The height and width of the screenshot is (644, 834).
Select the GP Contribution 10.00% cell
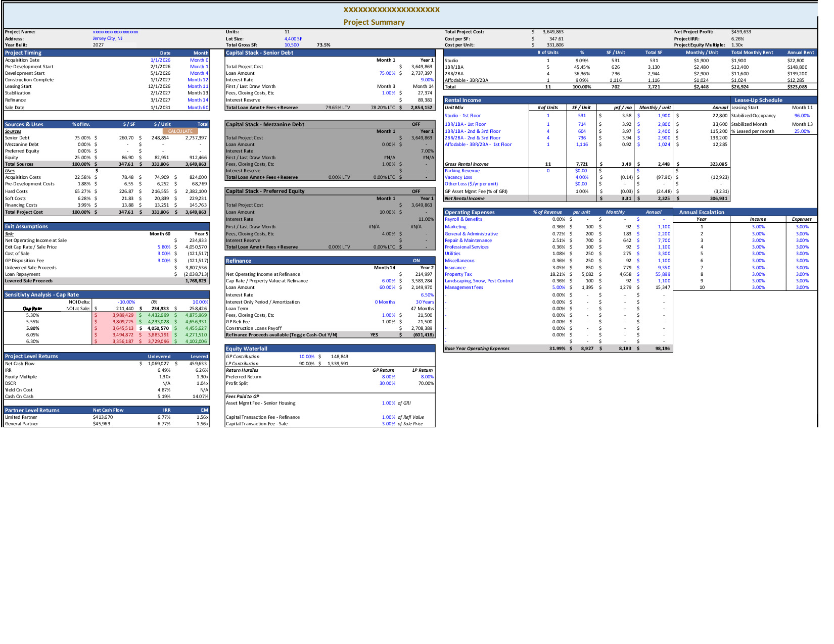pos(306,357)
